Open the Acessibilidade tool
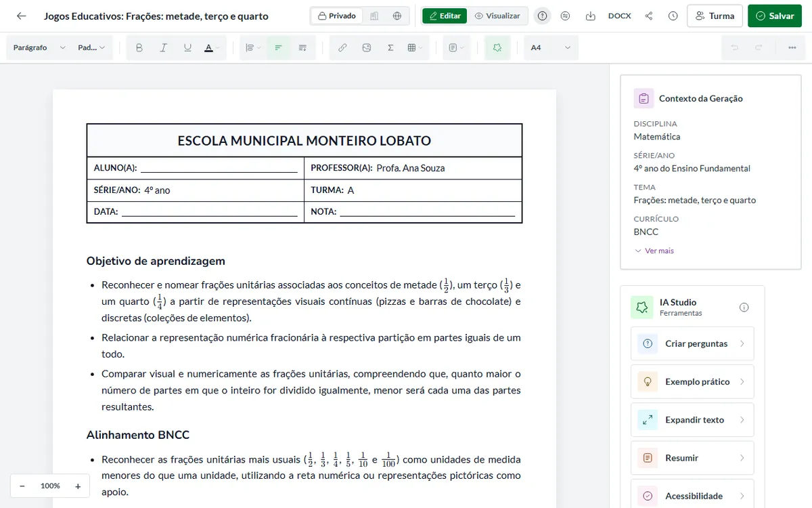Viewport: 812px width, 508px height. pyautogui.click(x=692, y=495)
